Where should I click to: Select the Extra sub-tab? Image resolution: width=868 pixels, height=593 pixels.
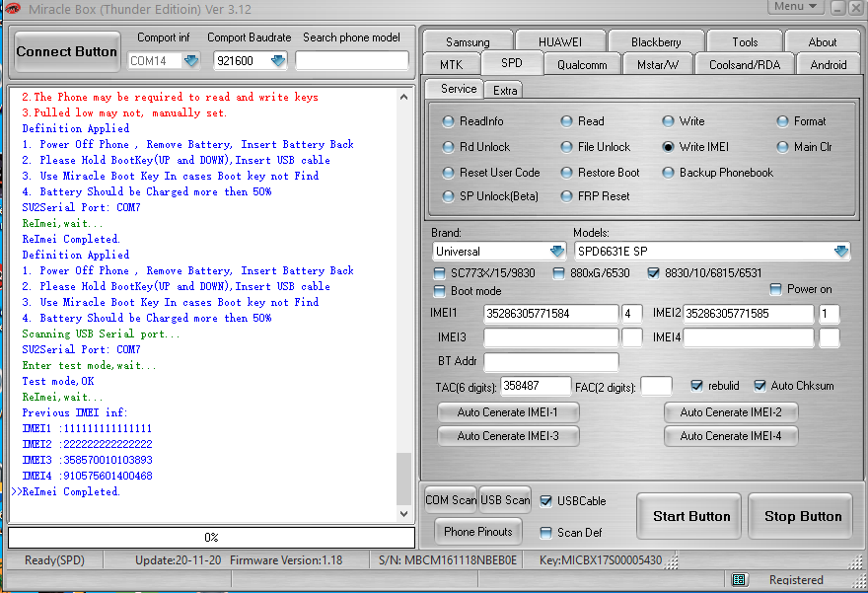504,90
